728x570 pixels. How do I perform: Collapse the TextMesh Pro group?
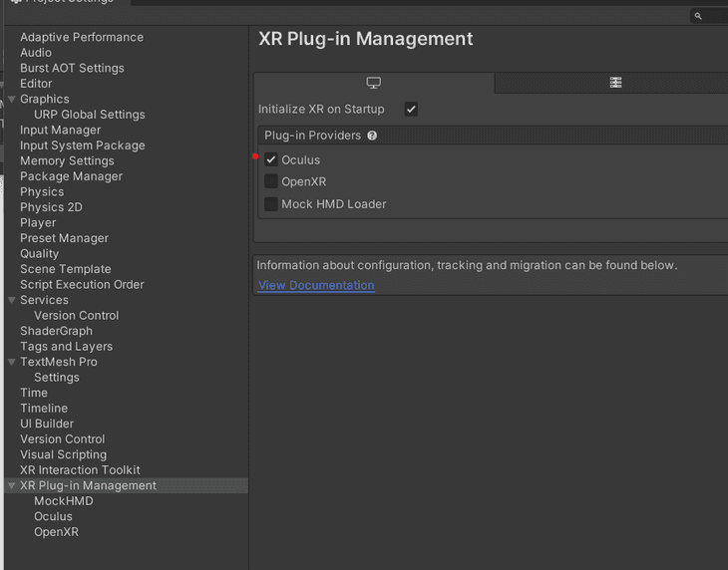(x=12, y=362)
